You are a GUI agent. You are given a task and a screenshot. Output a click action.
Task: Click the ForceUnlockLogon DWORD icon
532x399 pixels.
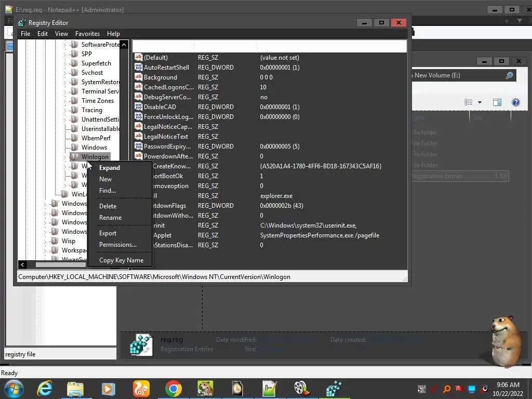click(x=138, y=116)
